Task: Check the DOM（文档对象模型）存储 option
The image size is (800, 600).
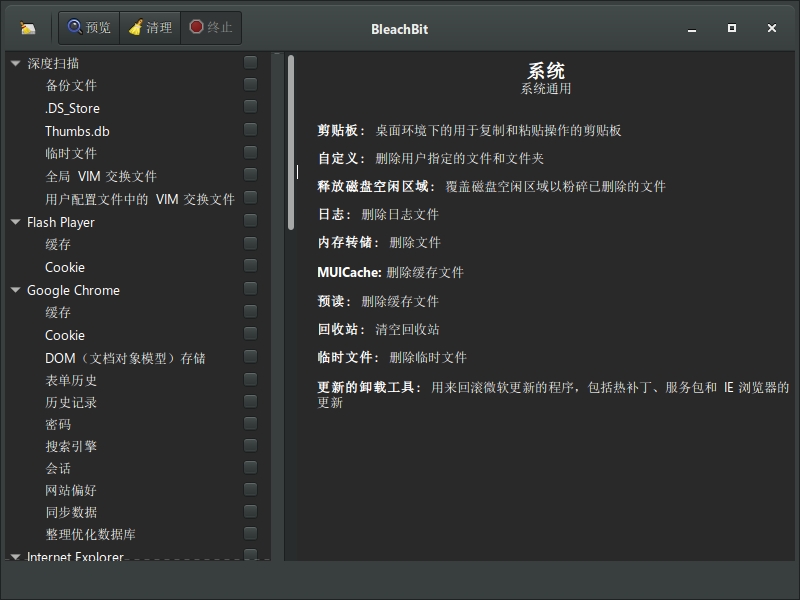Action: (x=251, y=357)
